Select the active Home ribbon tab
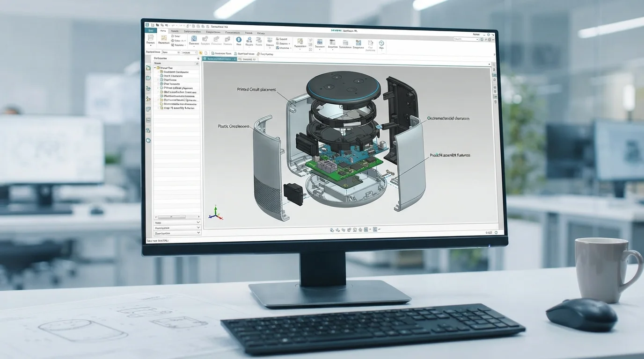This screenshot has height=359, width=644. pyautogui.click(x=163, y=31)
